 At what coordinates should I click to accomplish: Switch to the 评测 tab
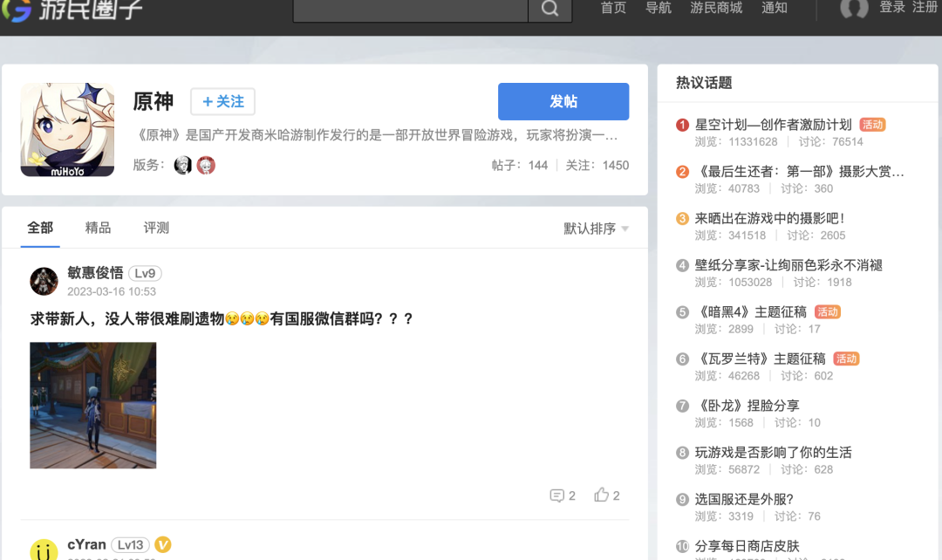pos(156,228)
